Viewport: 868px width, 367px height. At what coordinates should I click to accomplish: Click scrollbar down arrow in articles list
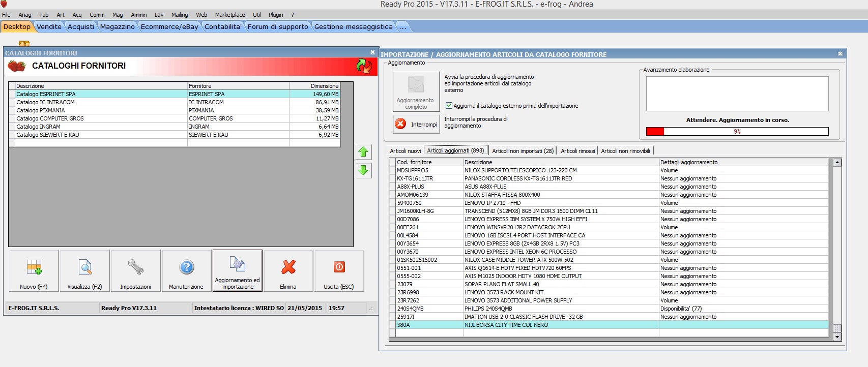coord(837,337)
